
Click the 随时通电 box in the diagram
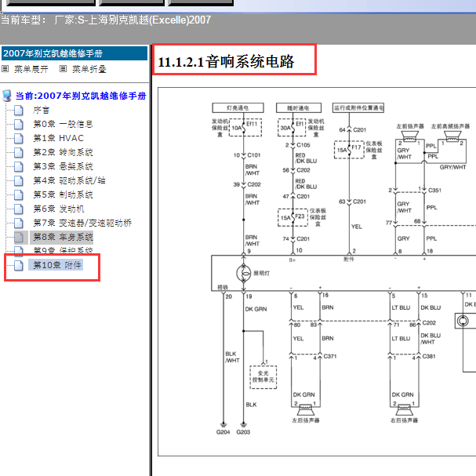(x=299, y=107)
